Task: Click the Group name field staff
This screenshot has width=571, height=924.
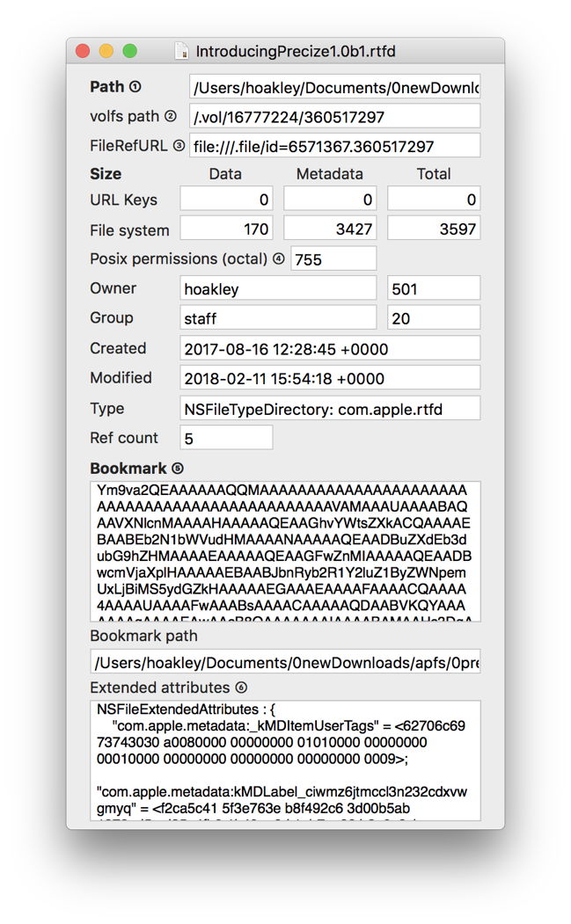Action: [x=278, y=317]
